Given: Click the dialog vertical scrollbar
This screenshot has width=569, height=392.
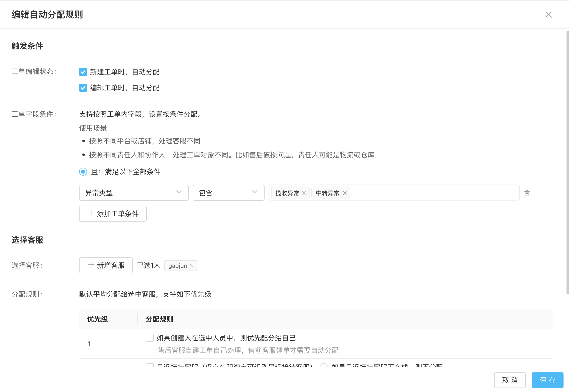Looking at the screenshot, I should point(568,162).
